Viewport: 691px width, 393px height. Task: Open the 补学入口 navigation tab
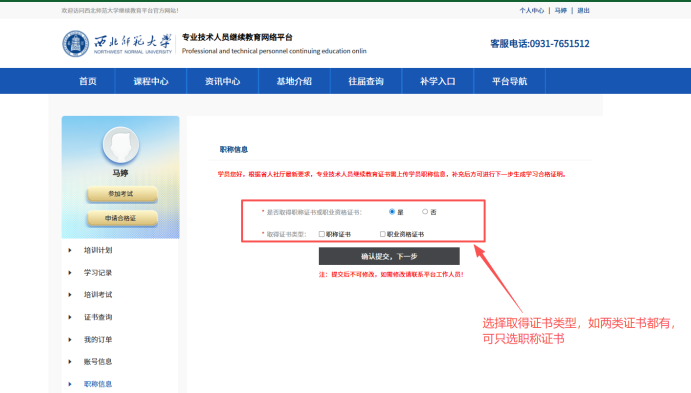(x=438, y=81)
